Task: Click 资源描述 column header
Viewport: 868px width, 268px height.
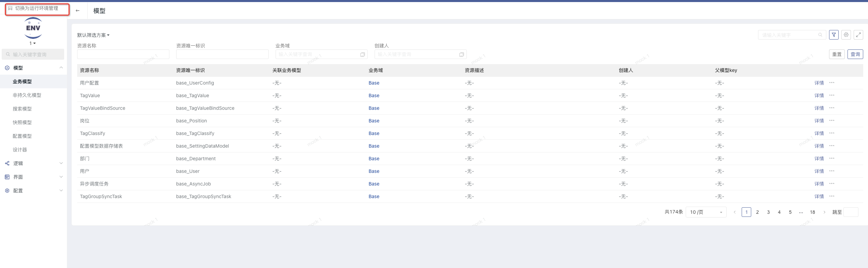Action: coord(474,70)
